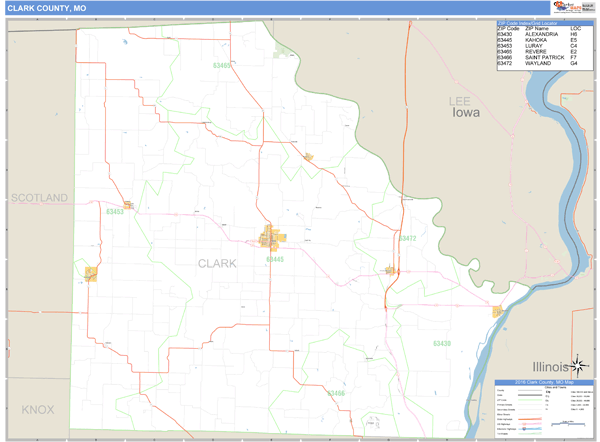This screenshot has width=600, height=442.
Task: Click the gray badge beside the logo
Action: [584, 8]
